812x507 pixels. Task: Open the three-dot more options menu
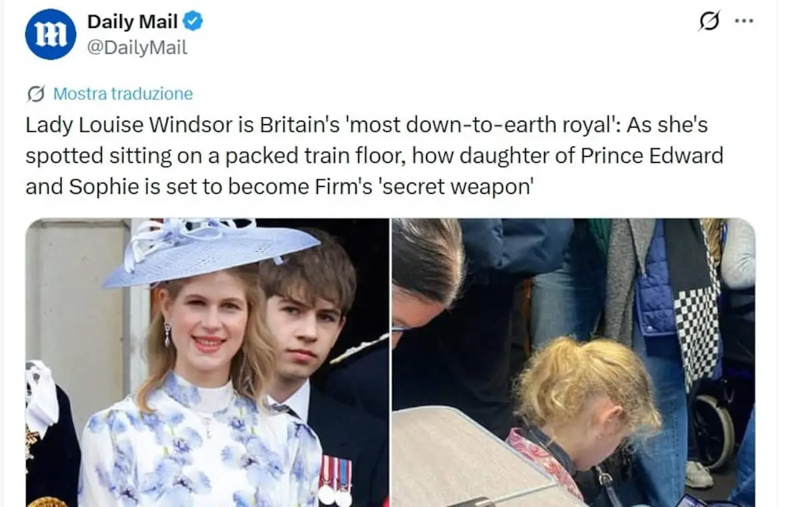pyautogui.click(x=743, y=21)
